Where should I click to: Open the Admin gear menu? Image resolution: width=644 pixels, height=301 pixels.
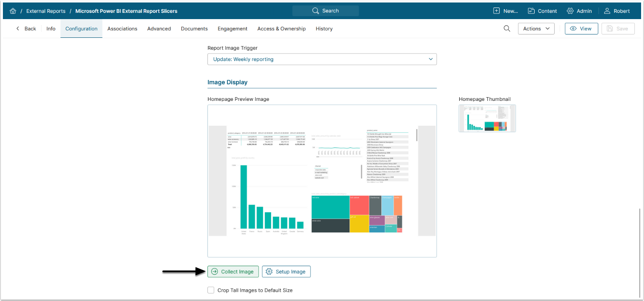coord(570,11)
